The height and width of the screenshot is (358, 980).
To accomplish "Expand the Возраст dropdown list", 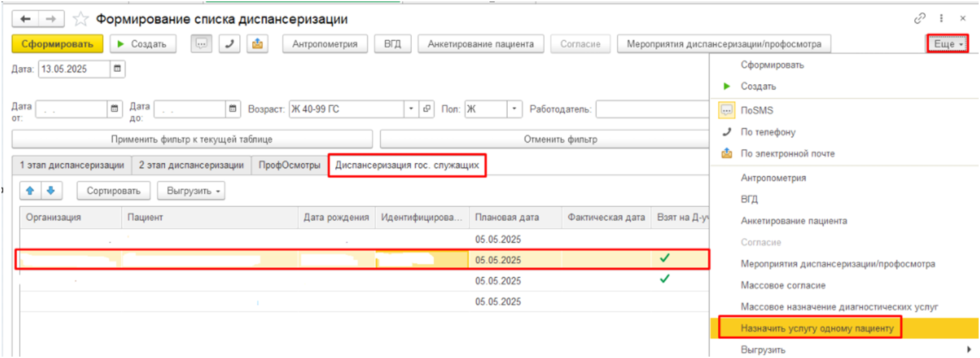I will tap(411, 110).
